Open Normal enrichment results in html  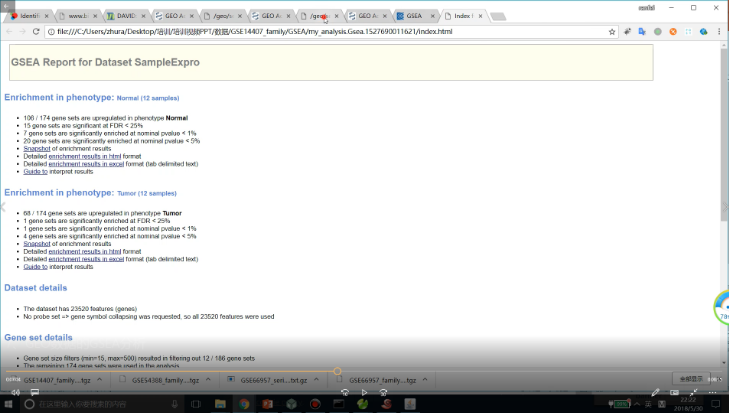coord(85,156)
